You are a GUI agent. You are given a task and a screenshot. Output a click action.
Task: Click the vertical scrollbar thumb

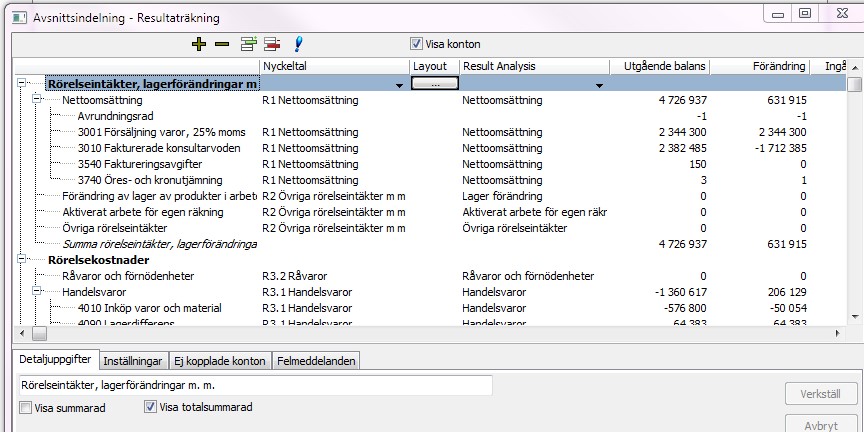pyautogui.click(x=854, y=85)
